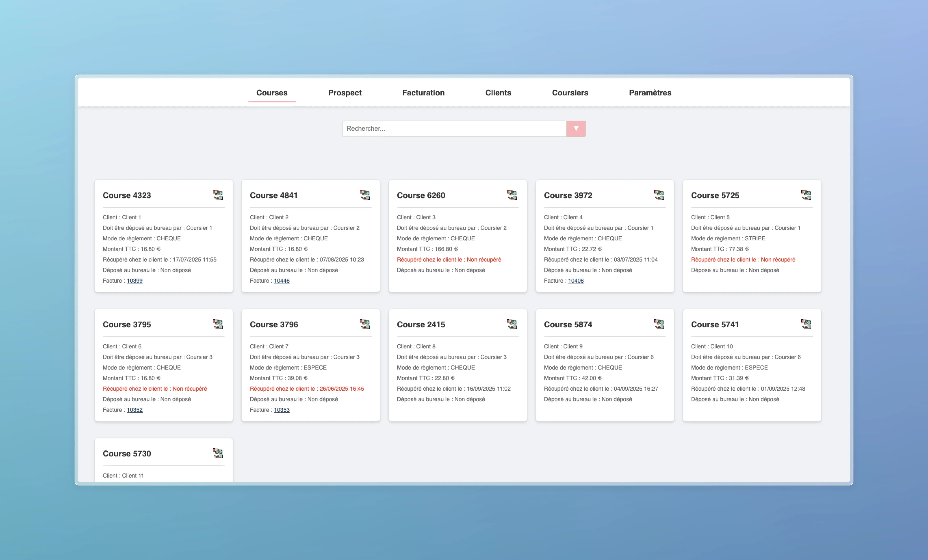Click payment icon on Course 5730 card

click(218, 453)
